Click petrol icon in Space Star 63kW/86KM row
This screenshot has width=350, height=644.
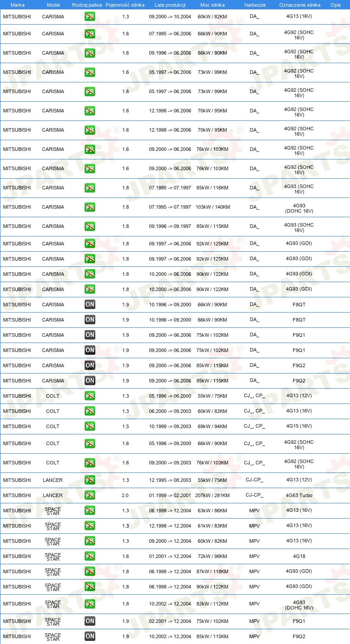90,511
